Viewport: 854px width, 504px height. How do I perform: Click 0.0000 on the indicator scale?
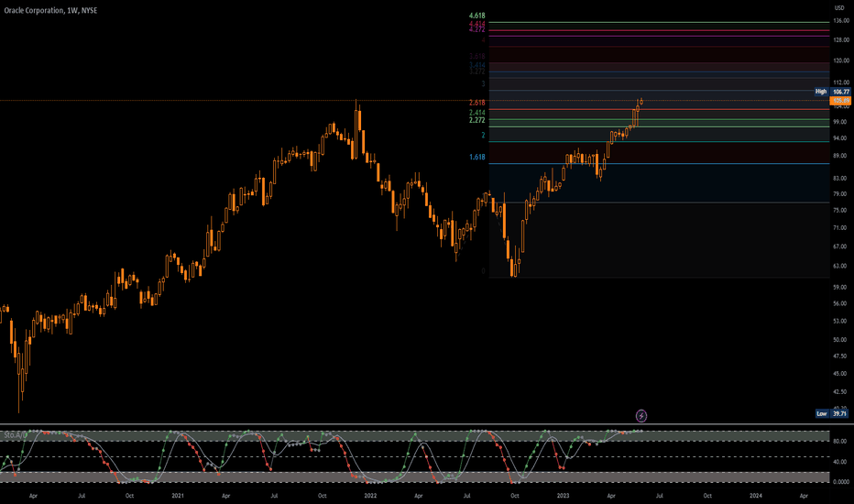click(841, 482)
